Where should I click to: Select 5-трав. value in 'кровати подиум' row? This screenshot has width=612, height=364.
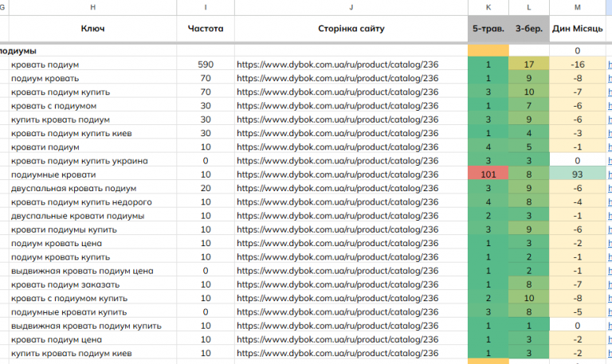tap(488, 147)
